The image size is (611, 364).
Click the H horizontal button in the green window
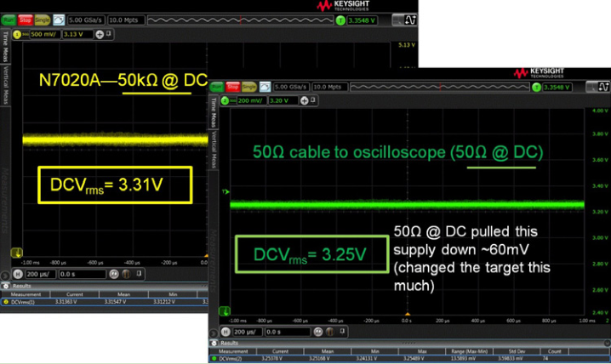coord(226,332)
